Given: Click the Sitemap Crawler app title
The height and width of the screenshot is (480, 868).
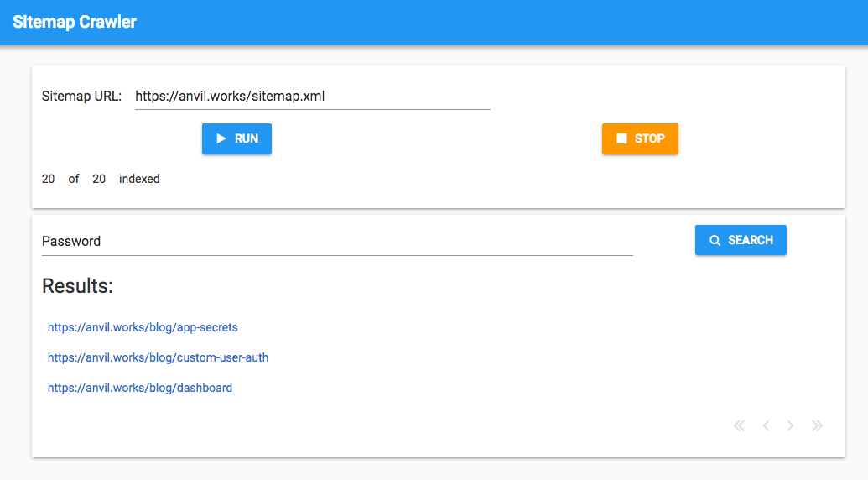Looking at the screenshot, I should point(75,22).
